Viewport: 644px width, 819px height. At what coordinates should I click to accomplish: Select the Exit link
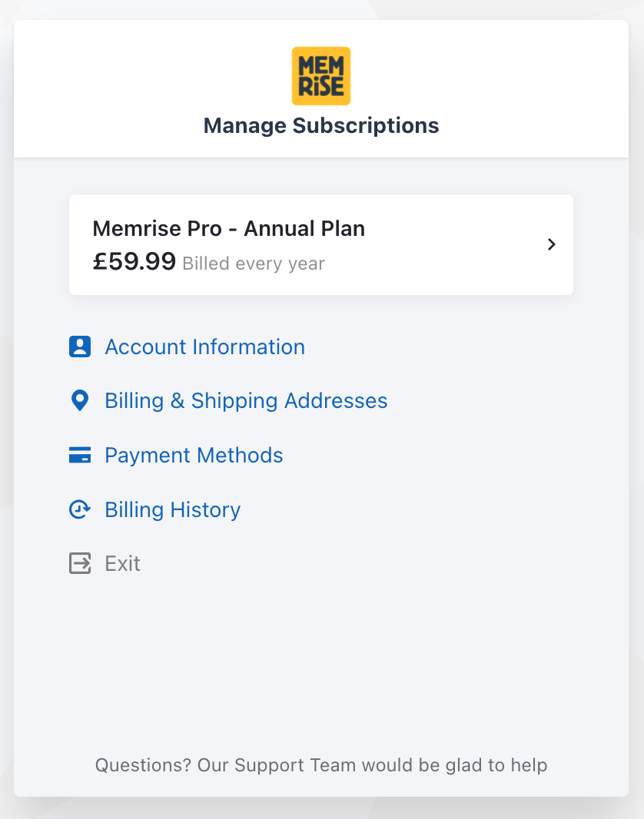coord(123,564)
